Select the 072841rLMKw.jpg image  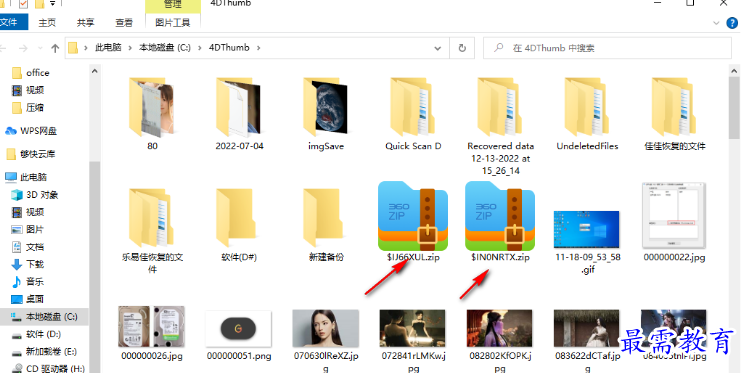pyautogui.click(x=413, y=341)
